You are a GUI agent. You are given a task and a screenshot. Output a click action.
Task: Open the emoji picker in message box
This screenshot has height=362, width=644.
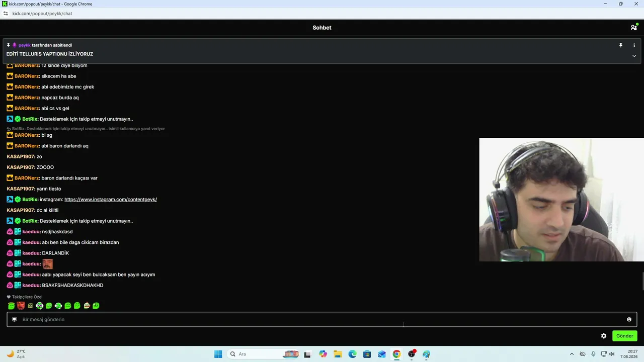629,319
